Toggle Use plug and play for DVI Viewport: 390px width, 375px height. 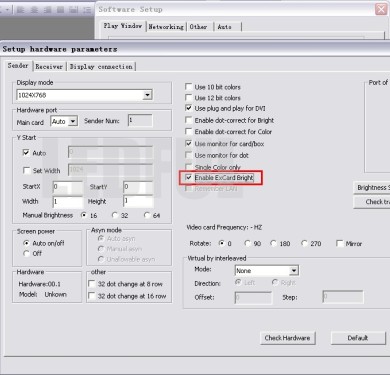pyautogui.click(x=189, y=108)
